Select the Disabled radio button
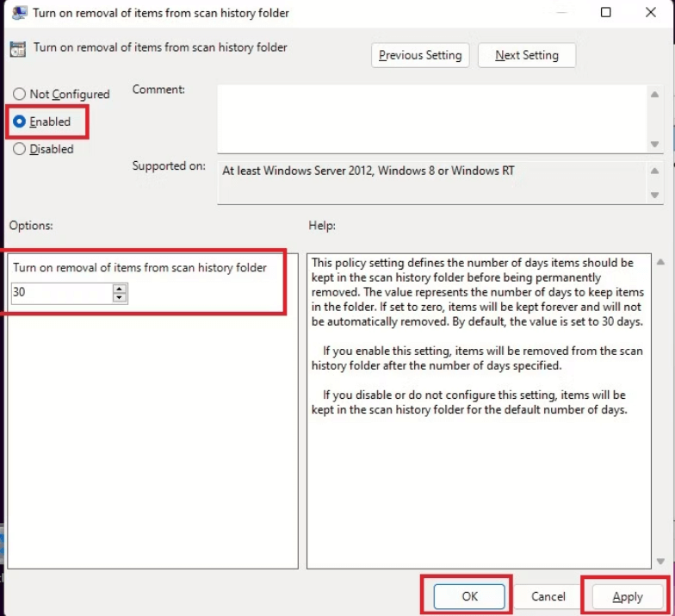This screenshot has width=675, height=616. [19, 149]
